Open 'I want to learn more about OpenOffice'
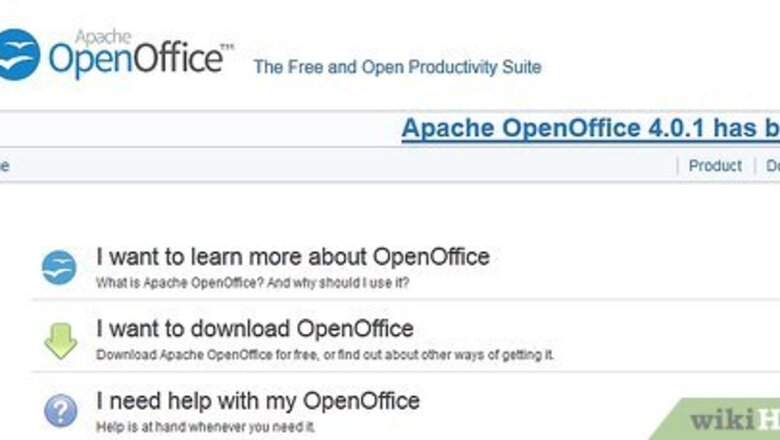This screenshot has height=440, width=780. pyautogui.click(x=292, y=257)
